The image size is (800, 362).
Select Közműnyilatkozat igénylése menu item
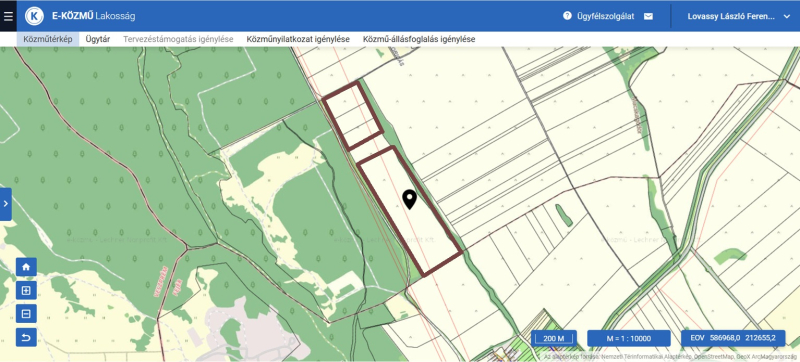point(298,39)
